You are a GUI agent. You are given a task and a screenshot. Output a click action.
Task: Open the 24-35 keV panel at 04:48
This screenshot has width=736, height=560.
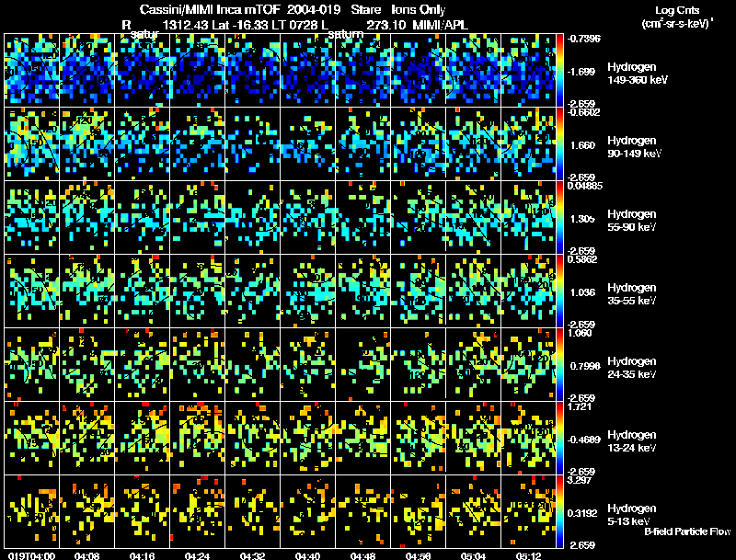362,365
